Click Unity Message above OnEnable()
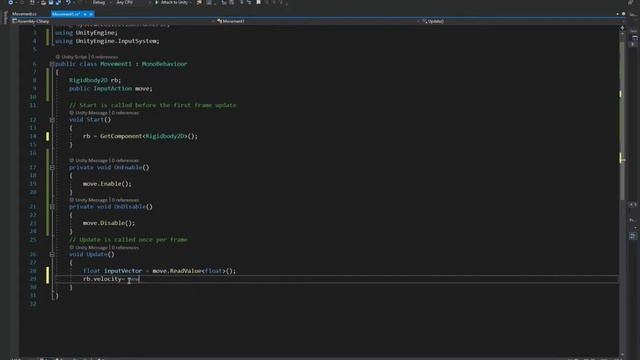The width and height of the screenshot is (640, 360). point(88,161)
